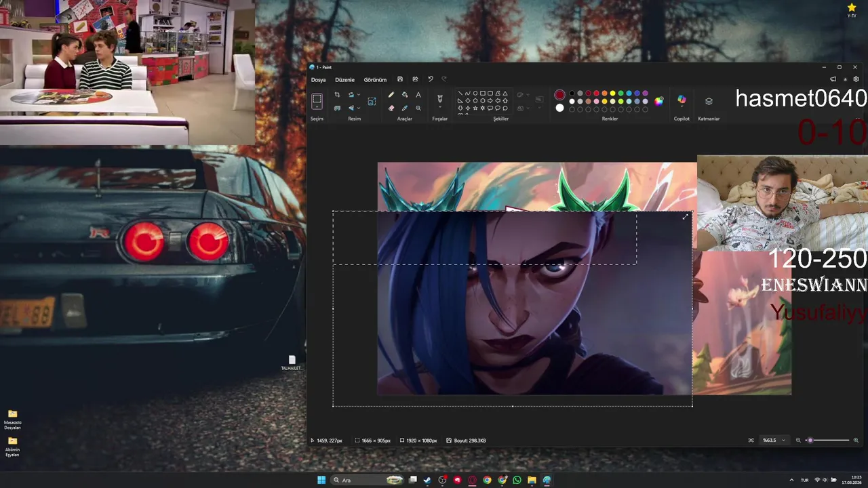Select the five-point Star shape
868x488 pixels.
point(475,108)
